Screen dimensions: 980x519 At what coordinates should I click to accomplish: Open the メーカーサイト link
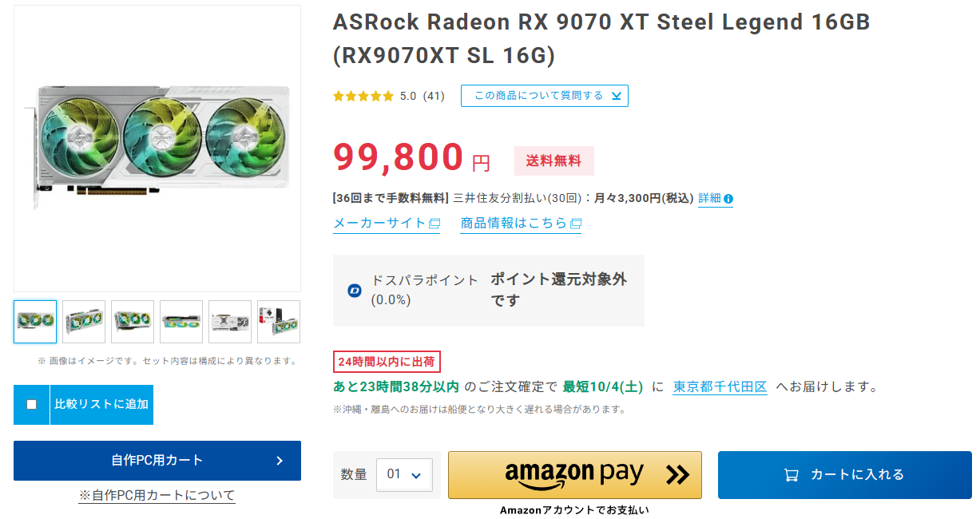[x=379, y=224]
